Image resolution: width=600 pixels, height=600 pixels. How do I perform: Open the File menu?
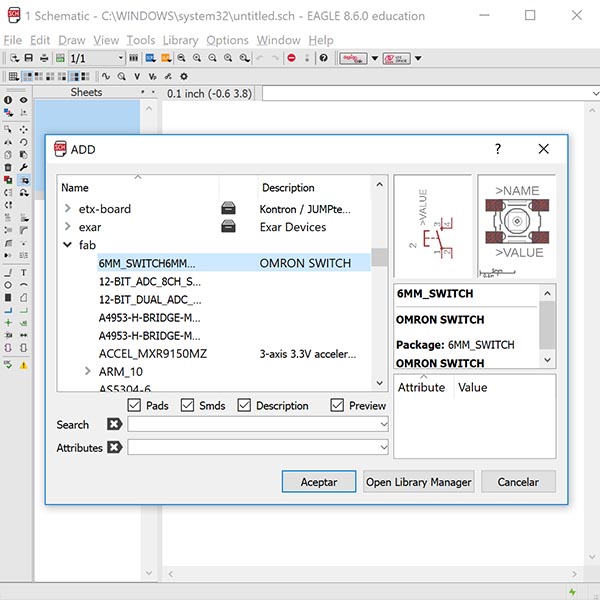(13, 40)
